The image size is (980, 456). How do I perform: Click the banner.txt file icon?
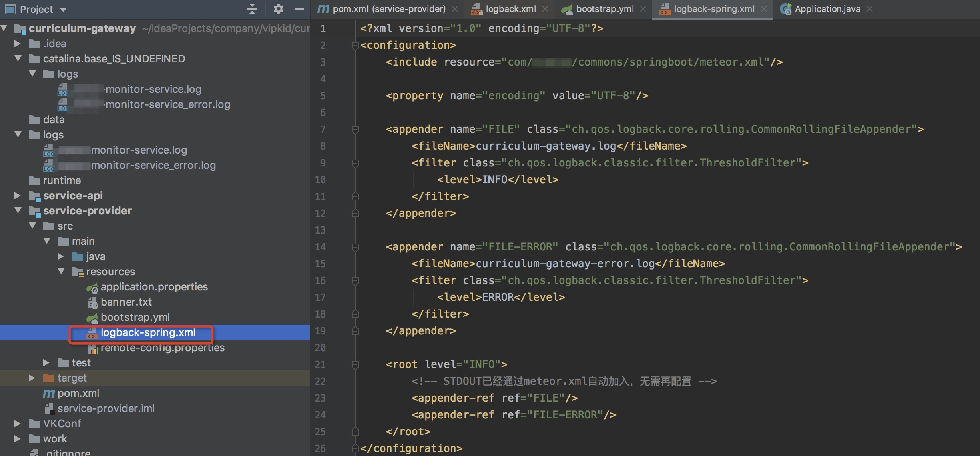[x=92, y=302]
